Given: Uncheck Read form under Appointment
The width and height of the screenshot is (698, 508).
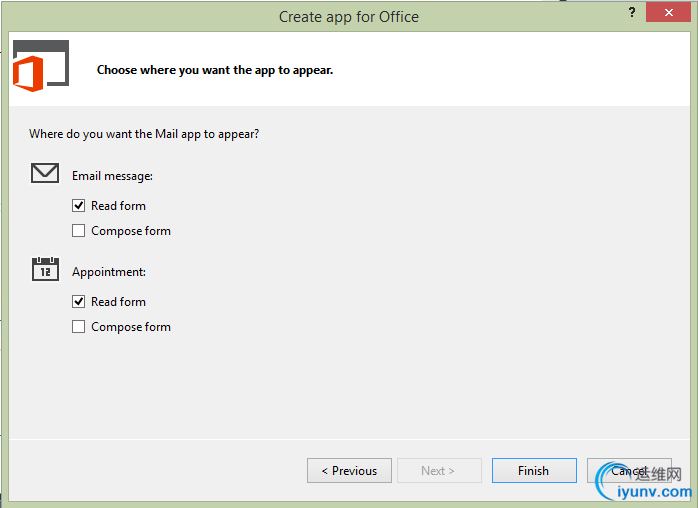Looking at the screenshot, I should tap(79, 302).
